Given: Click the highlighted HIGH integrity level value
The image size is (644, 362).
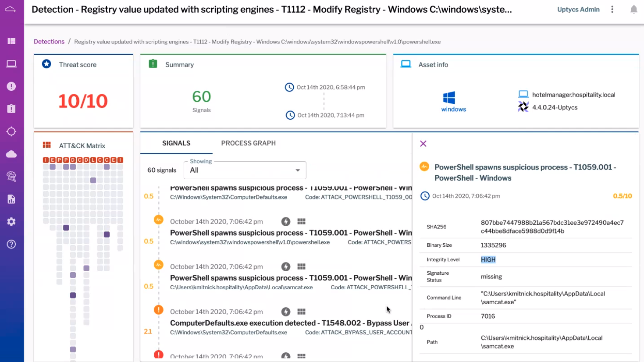Looking at the screenshot, I should click(x=488, y=259).
